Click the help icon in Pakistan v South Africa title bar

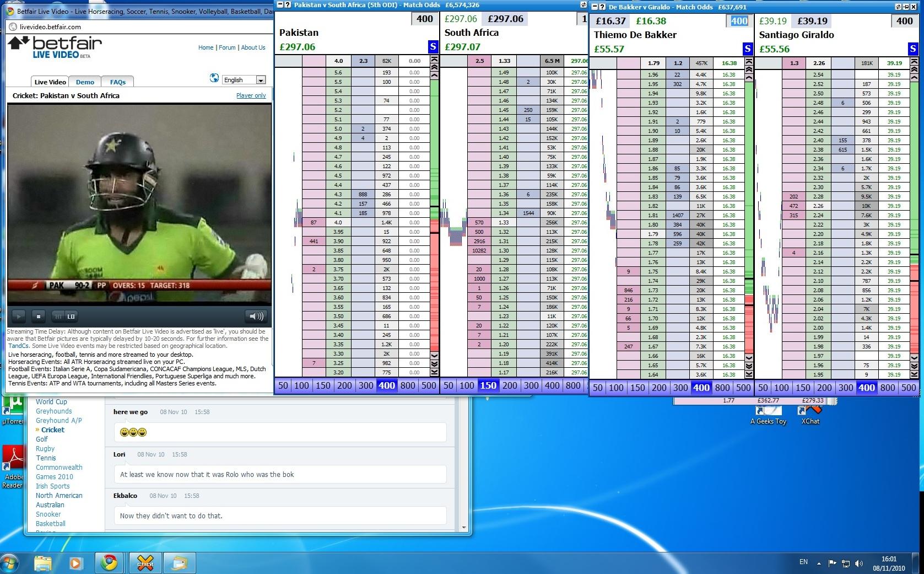click(x=287, y=5)
